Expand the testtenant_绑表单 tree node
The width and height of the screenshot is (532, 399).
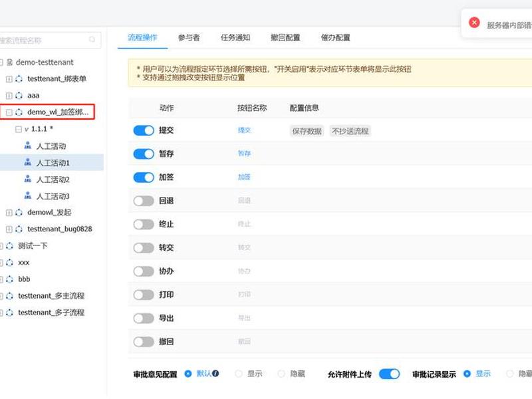tap(9, 79)
